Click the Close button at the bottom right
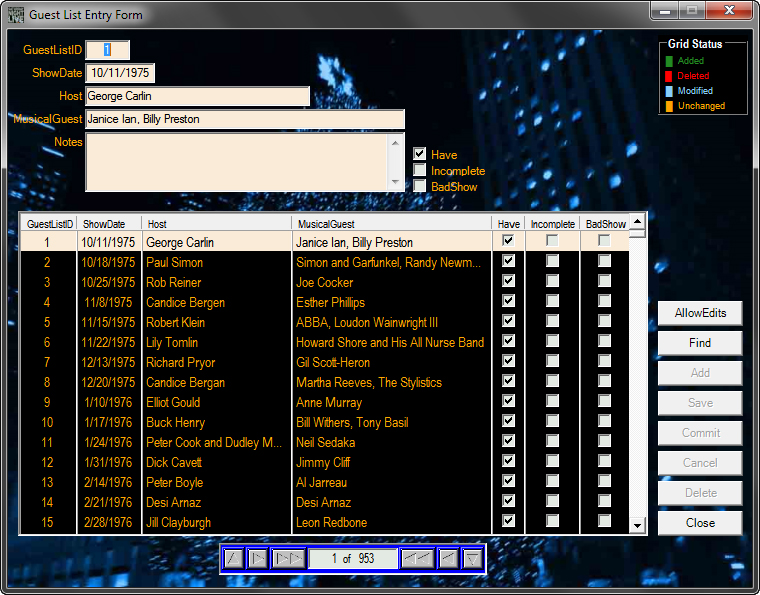Image resolution: width=760 pixels, height=595 pixels. (700, 523)
